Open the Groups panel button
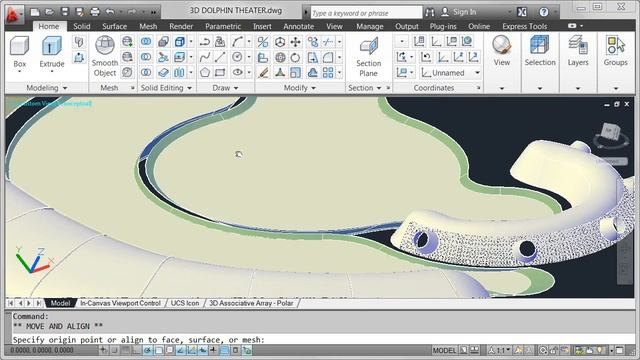Screen dimensions: 640x360 (616, 51)
